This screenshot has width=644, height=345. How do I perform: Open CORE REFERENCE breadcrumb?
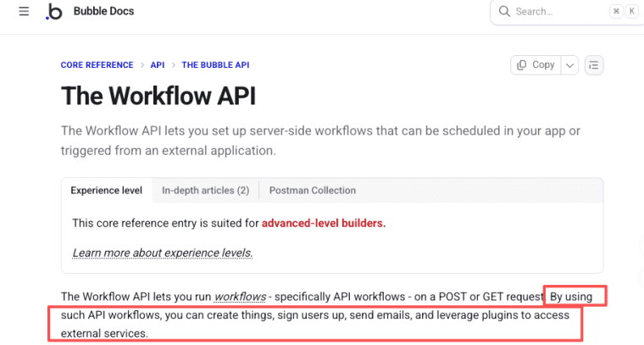point(97,65)
